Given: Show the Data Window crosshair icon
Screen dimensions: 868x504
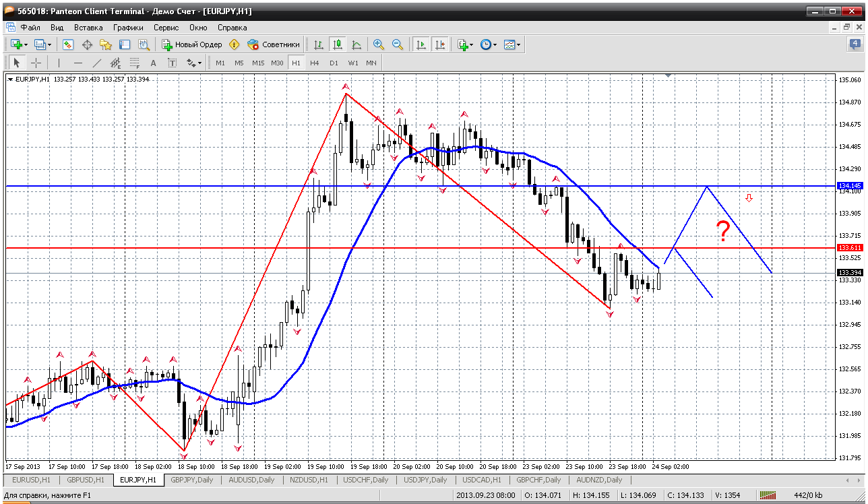Looking at the screenshot, I should [87, 44].
